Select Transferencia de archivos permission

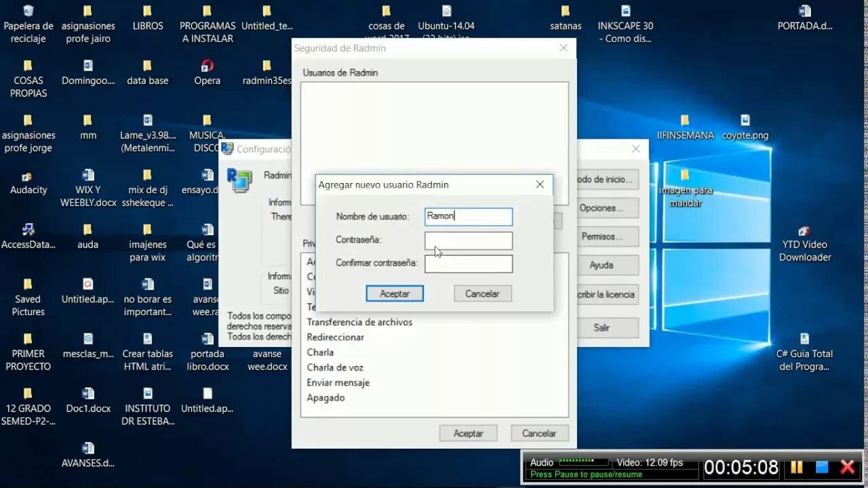tap(359, 322)
